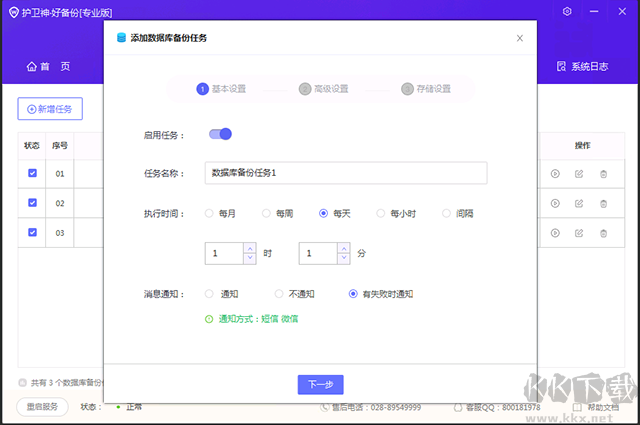Click the 正常 status text

[x=134, y=407]
